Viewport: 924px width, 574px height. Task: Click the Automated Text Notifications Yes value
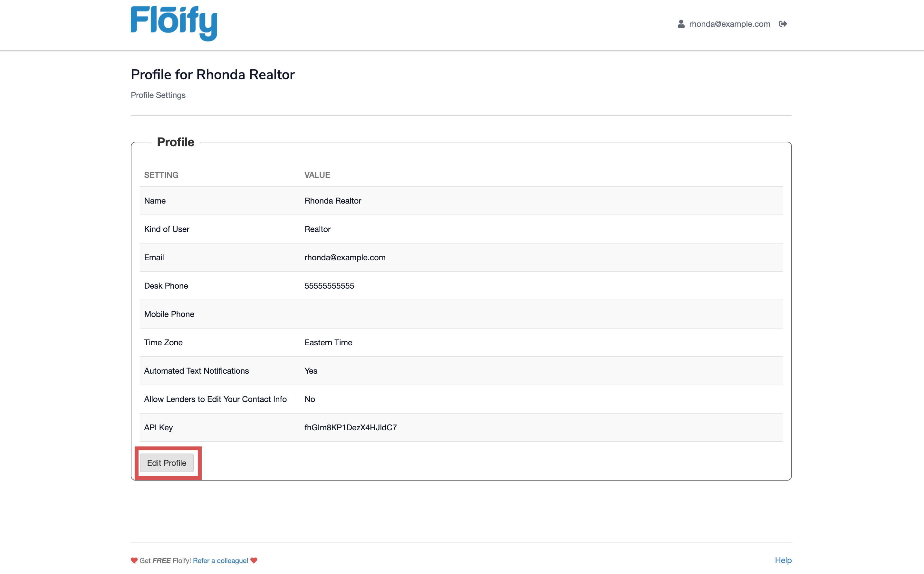[x=311, y=371]
